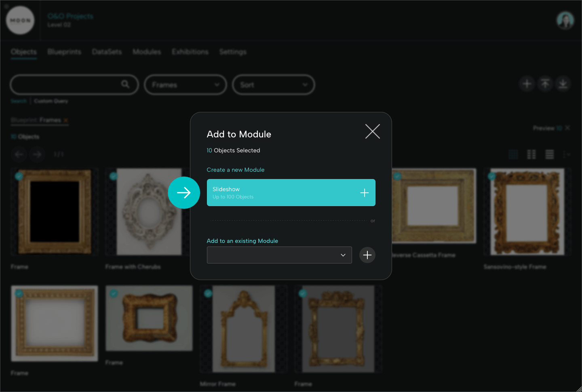This screenshot has width=582, height=392.
Task: Switch to large grid view
Action: pyautogui.click(x=513, y=154)
